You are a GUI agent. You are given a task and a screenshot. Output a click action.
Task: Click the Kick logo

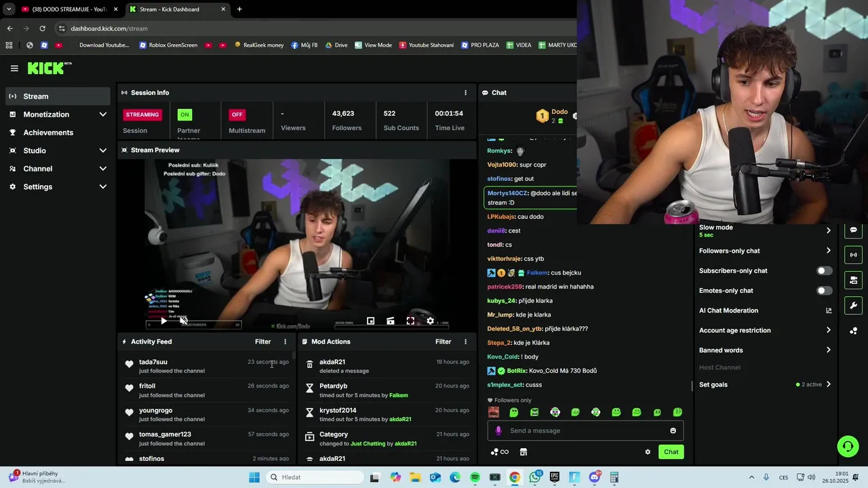[49, 68]
